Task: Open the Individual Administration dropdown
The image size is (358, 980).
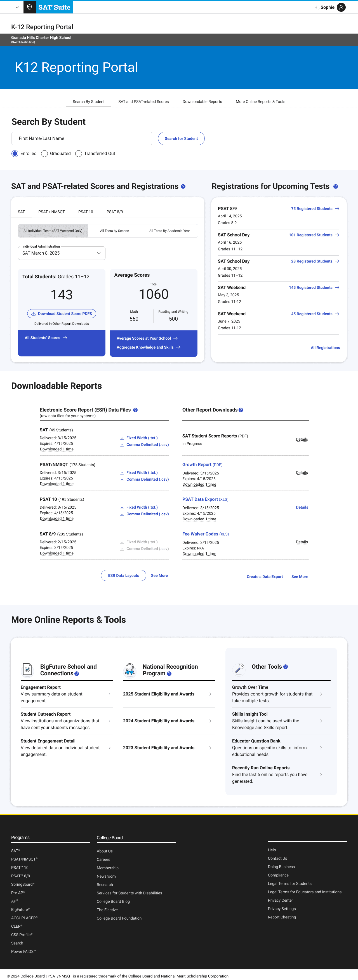Action: pyautogui.click(x=62, y=253)
